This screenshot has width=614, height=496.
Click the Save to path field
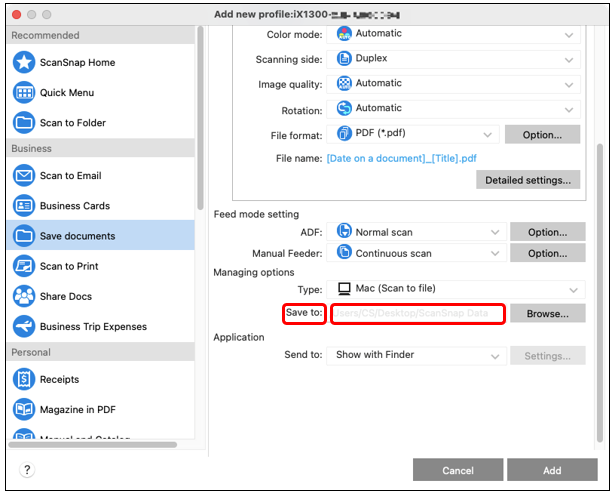(x=417, y=314)
